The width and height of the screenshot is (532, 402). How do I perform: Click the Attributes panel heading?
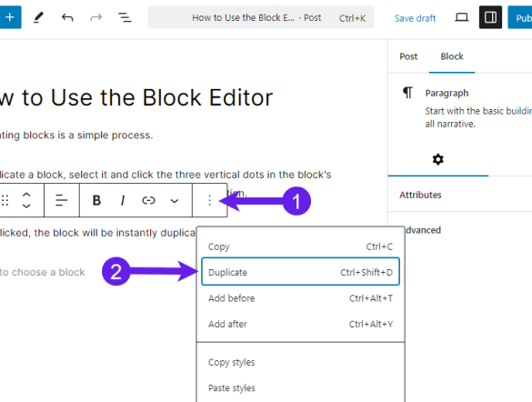tap(420, 195)
